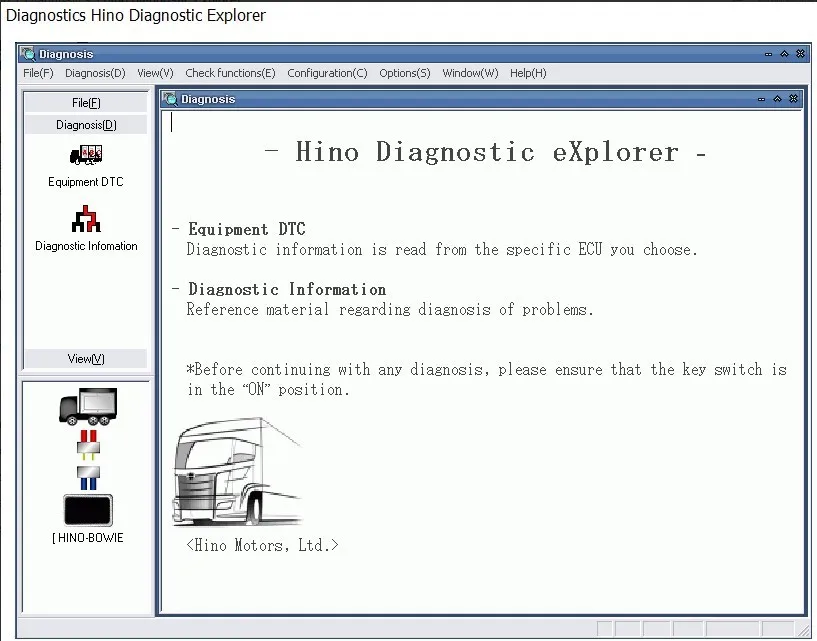
Task: Click the black interface device icon
Action: (88, 510)
